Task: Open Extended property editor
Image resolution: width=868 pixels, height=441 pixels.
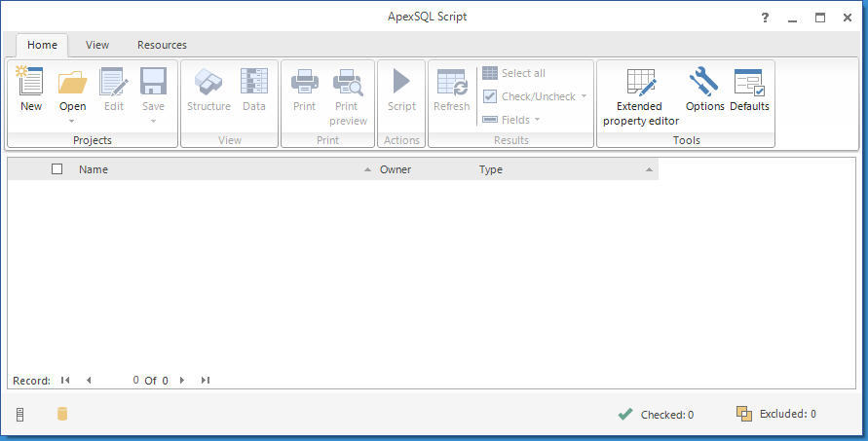Action: [640, 96]
